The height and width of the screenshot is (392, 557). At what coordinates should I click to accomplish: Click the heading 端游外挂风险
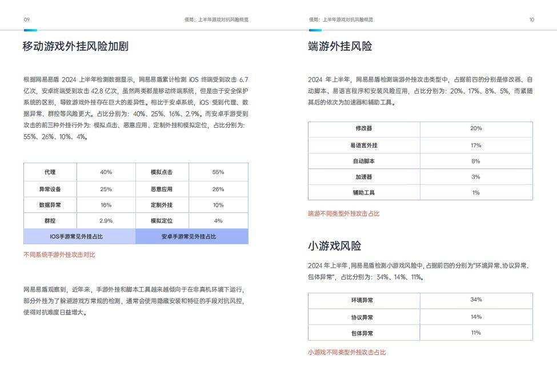tap(340, 46)
